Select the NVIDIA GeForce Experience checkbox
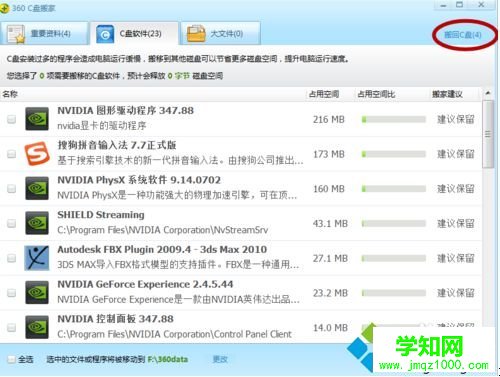The image size is (500, 377). [12, 293]
